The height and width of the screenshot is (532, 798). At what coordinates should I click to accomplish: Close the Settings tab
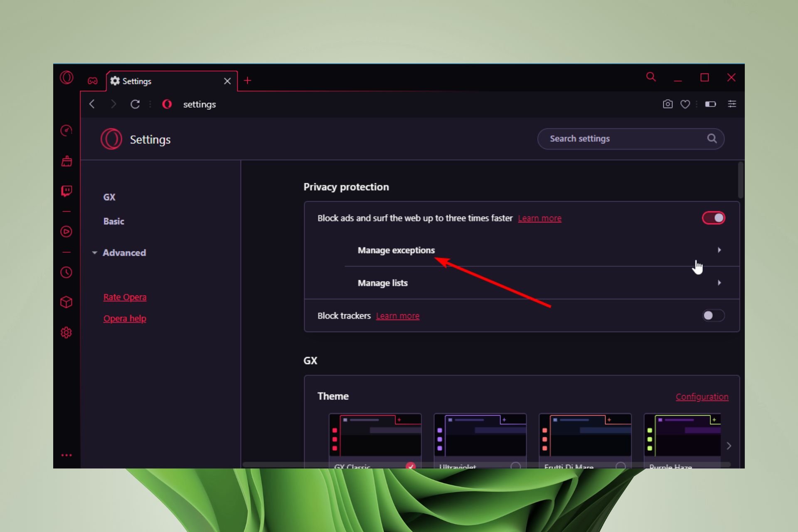[227, 81]
